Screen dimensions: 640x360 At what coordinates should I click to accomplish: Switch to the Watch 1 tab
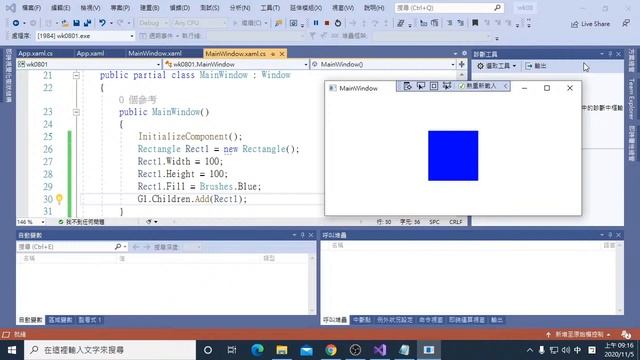point(90,320)
